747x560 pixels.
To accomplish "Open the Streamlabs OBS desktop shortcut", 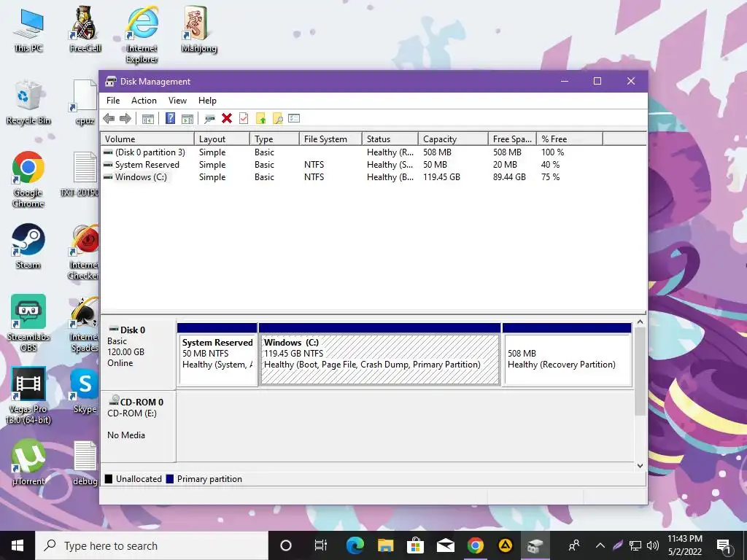I will (28, 323).
